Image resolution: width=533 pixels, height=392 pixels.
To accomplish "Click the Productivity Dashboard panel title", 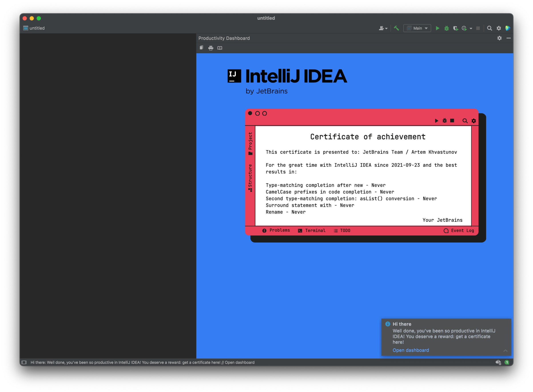I will point(224,38).
